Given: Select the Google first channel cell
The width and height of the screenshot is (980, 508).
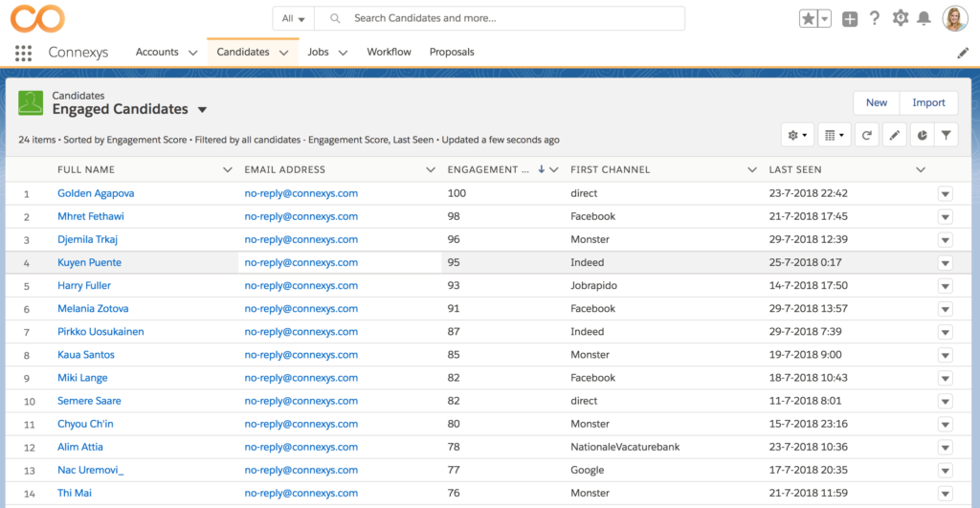Looking at the screenshot, I should click(x=587, y=470).
